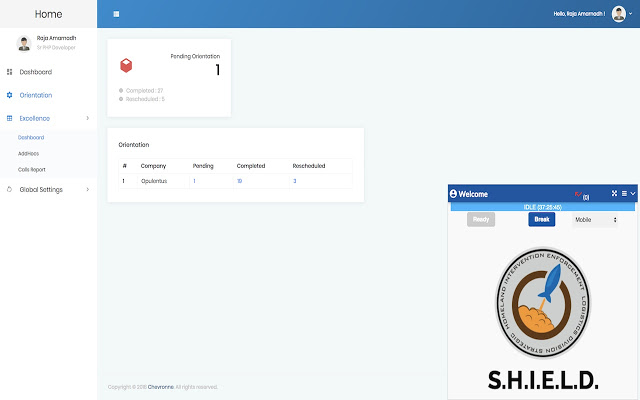Click the red missed-call icon in widget header
The image size is (640, 400).
(x=578, y=194)
